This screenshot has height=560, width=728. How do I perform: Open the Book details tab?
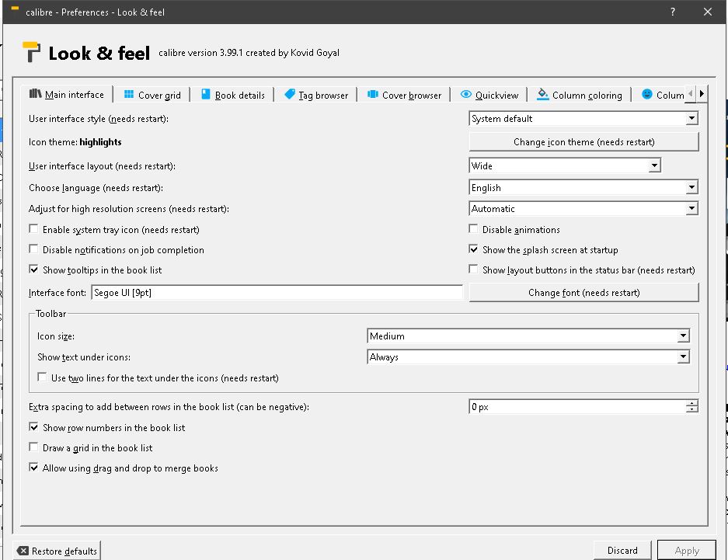(232, 95)
